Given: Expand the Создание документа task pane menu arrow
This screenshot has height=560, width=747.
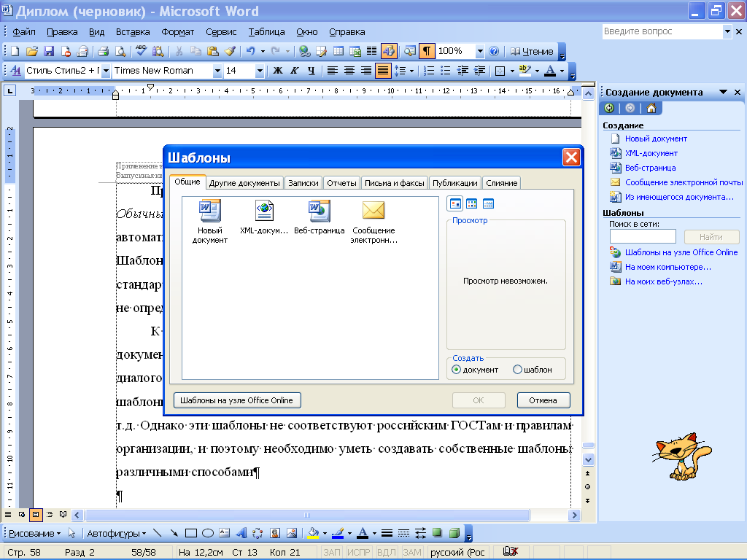Looking at the screenshot, I should (x=723, y=92).
